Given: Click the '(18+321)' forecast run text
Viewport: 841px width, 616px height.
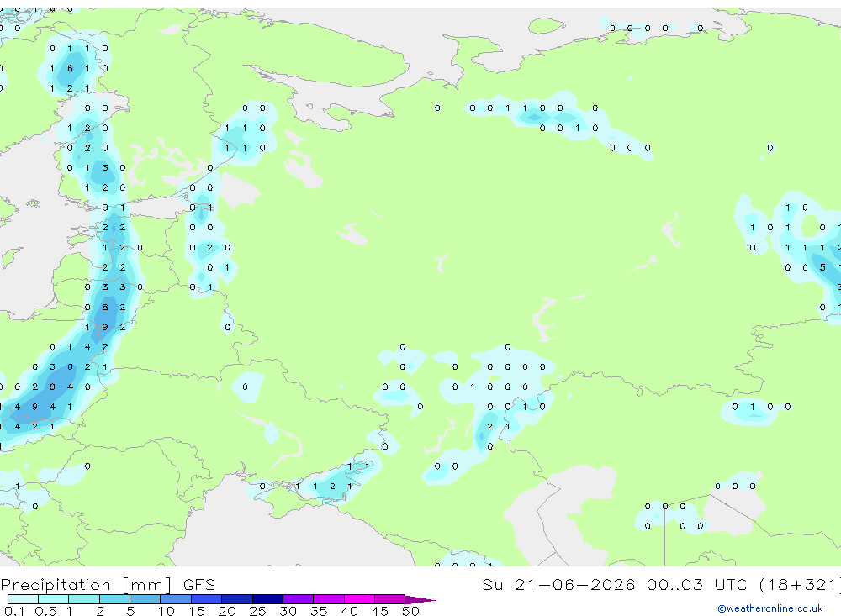Looking at the screenshot, I should pos(800,585).
